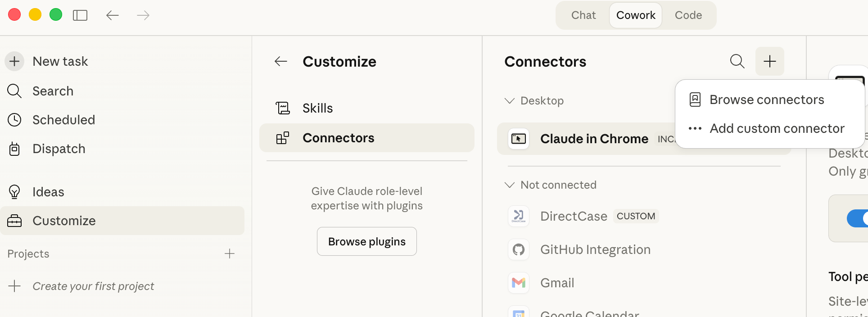The width and height of the screenshot is (868, 317).
Task: Click the plus icon next to Projects
Action: (x=230, y=254)
